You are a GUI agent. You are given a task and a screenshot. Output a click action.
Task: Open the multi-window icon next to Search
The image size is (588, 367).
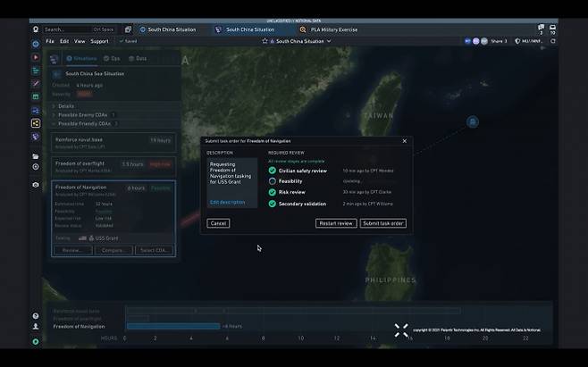tap(129, 29)
